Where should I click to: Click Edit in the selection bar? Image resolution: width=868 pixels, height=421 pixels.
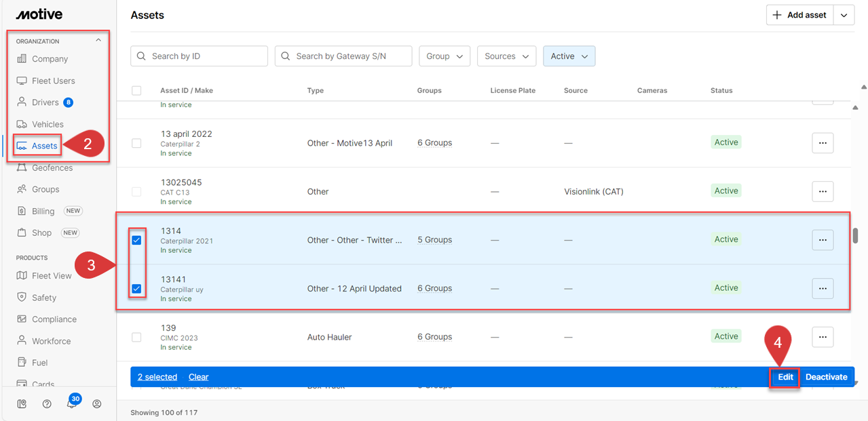point(785,377)
